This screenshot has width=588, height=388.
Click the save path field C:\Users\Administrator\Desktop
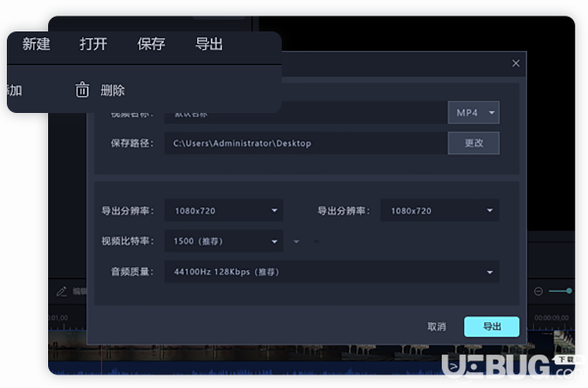(x=305, y=143)
